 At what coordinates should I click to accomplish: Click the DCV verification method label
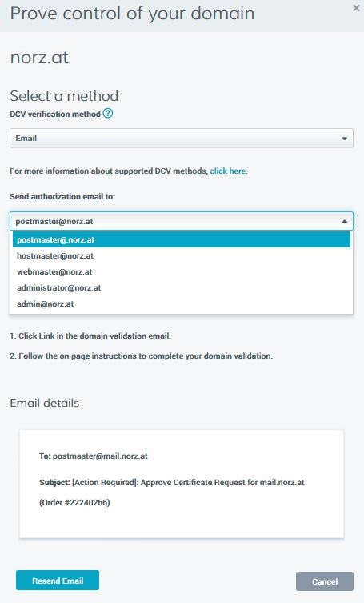55,114
